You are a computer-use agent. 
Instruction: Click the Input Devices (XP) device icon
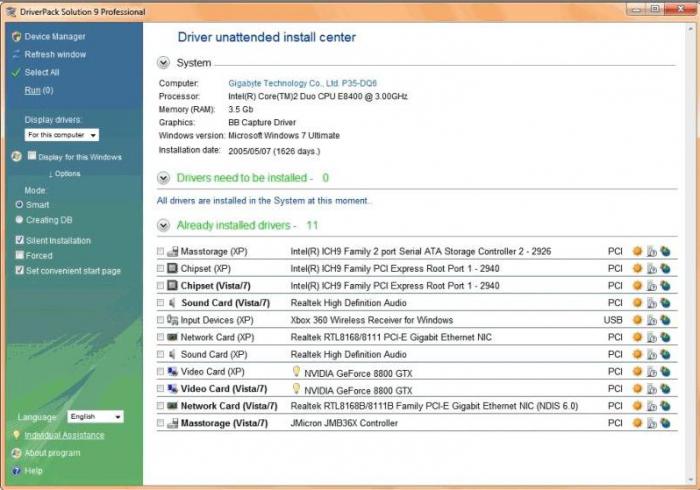172,320
